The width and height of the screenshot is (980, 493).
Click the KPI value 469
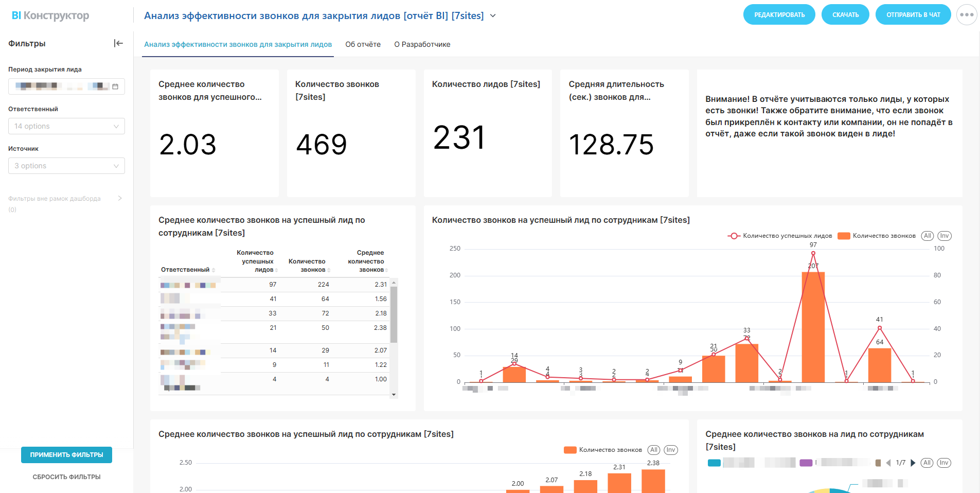(322, 145)
